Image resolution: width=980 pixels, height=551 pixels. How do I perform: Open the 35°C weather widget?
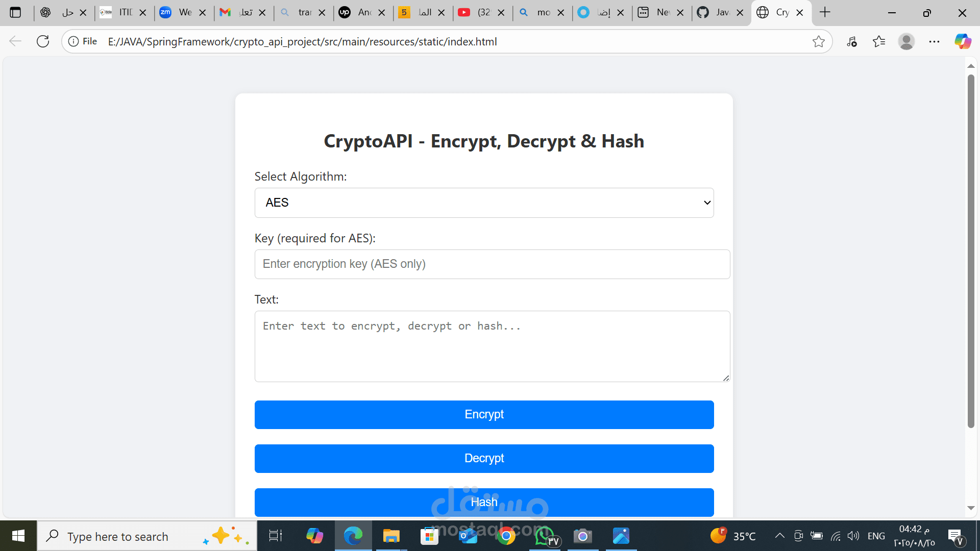[x=733, y=536]
